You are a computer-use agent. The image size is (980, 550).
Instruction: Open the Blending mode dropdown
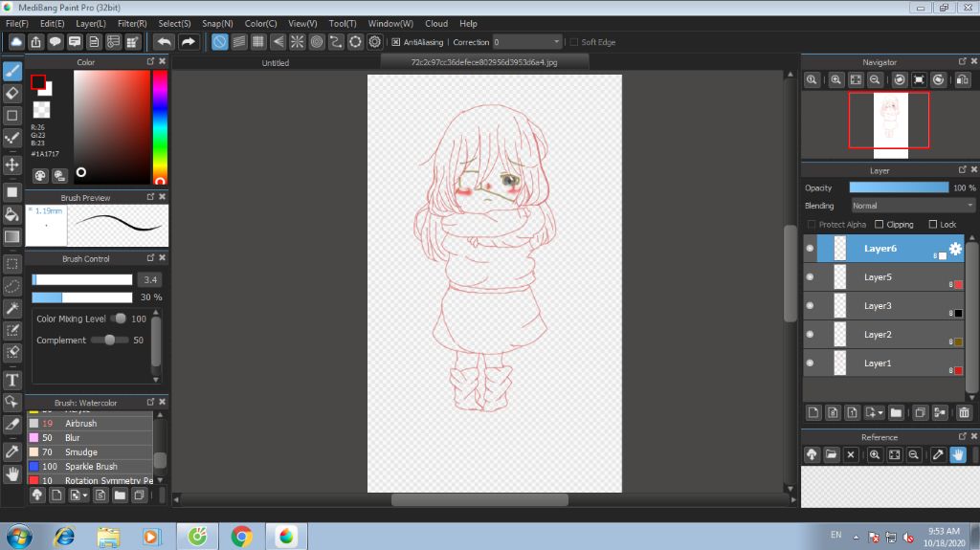[x=912, y=206]
